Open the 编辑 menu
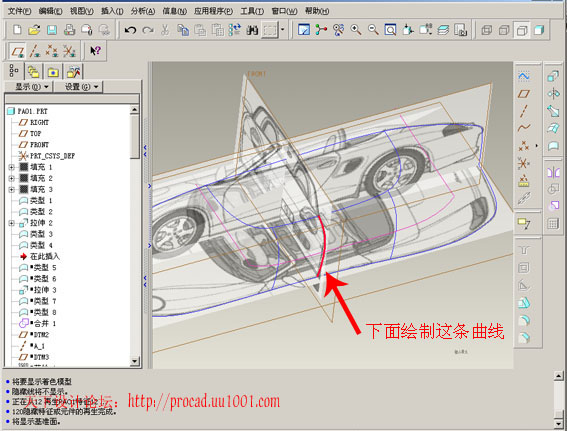Image resolution: width=567 pixels, height=431 pixels. (x=50, y=11)
